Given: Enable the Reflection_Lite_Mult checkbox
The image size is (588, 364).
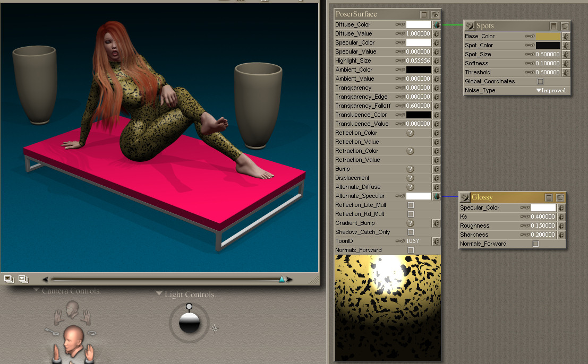Looking at the screenshot, I should coord(411,205).
